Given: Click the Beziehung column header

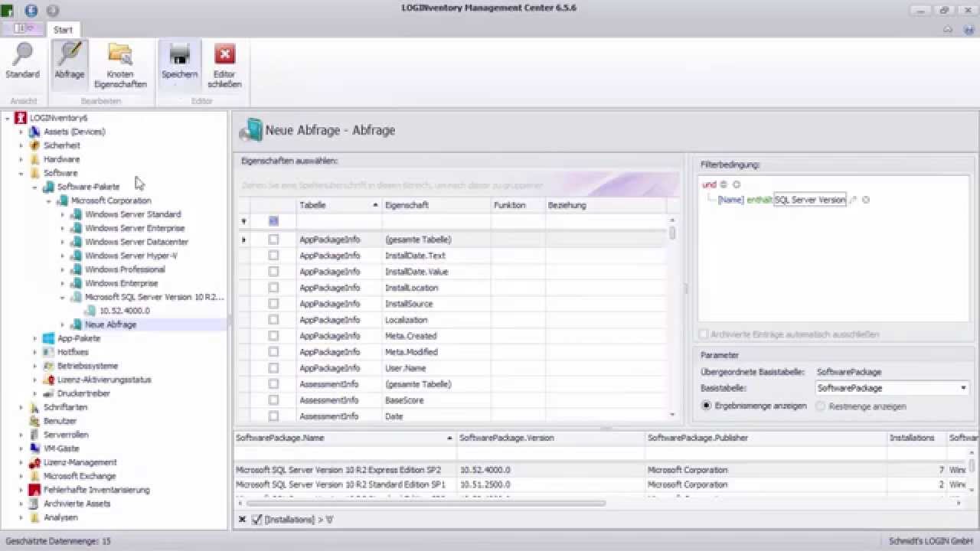Looking at the screenshot, I should tap(606, 205).
